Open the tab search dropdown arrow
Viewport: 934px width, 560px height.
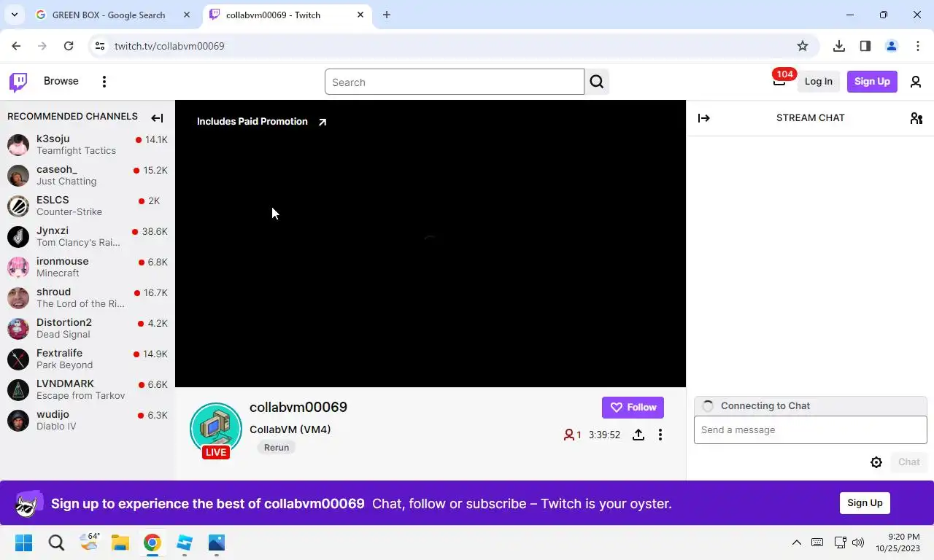click(14, 15)
